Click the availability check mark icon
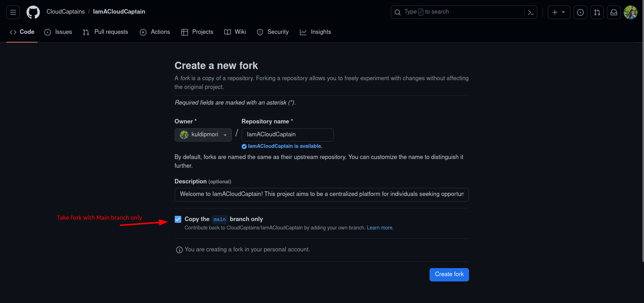Screen dimensions: 644x303 (x=244, y=146)
